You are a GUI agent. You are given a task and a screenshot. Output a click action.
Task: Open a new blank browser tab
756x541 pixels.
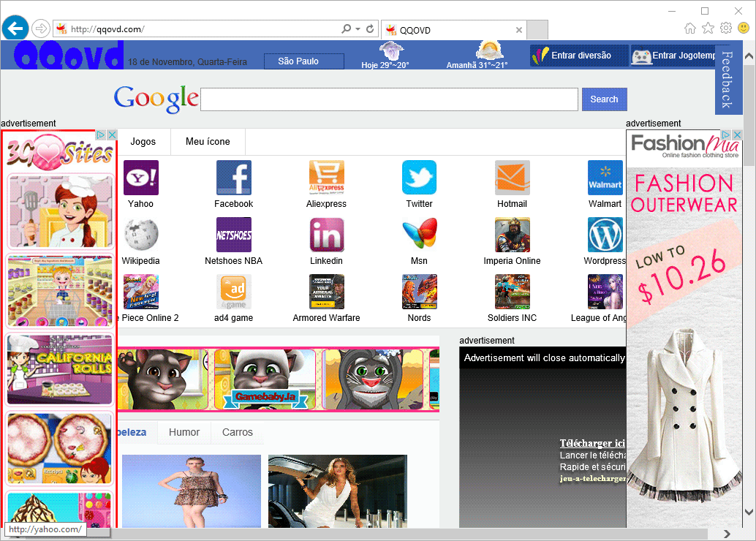point(537,30)
